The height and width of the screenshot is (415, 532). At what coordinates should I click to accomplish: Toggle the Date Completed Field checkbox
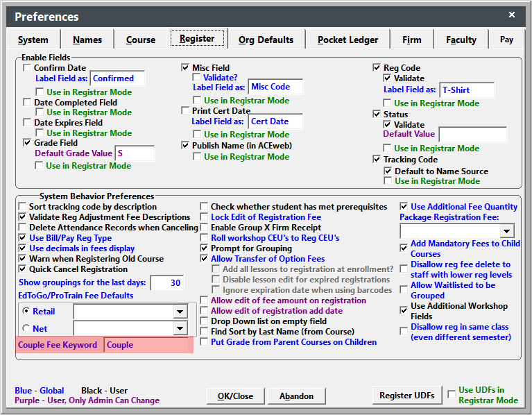[27, 102]
